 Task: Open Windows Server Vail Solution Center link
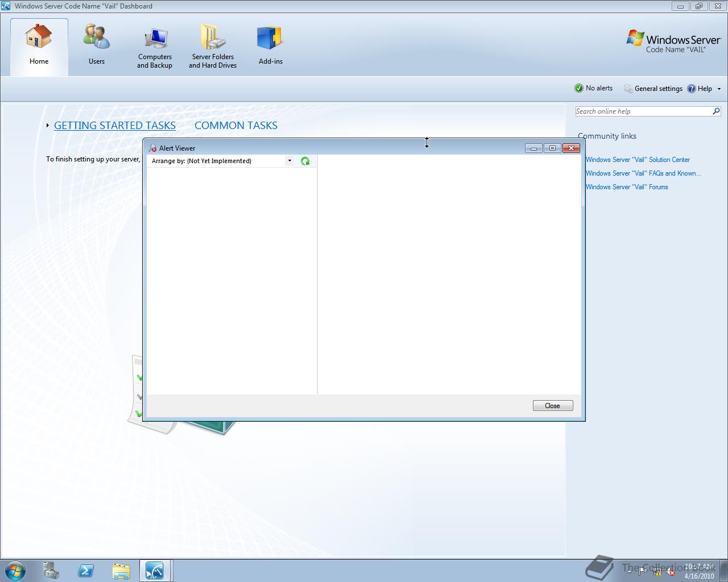(x=638, y=160)
